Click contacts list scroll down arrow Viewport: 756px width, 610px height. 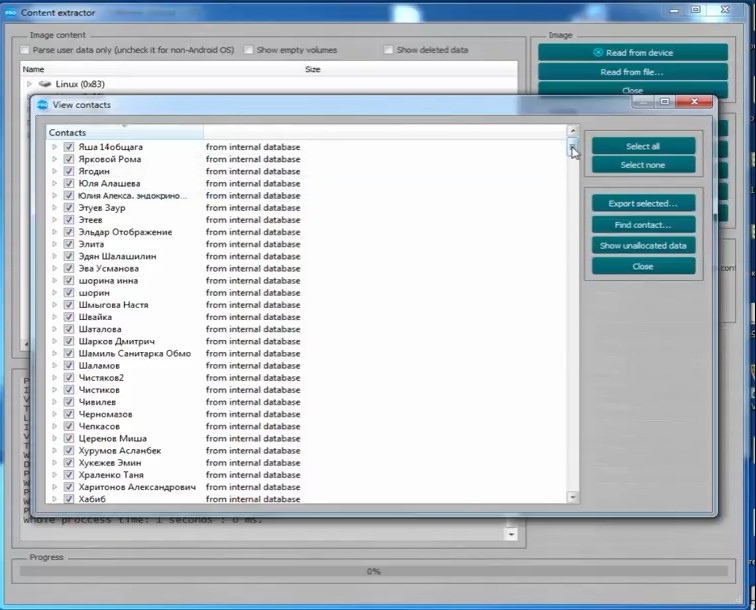point(573,497)
